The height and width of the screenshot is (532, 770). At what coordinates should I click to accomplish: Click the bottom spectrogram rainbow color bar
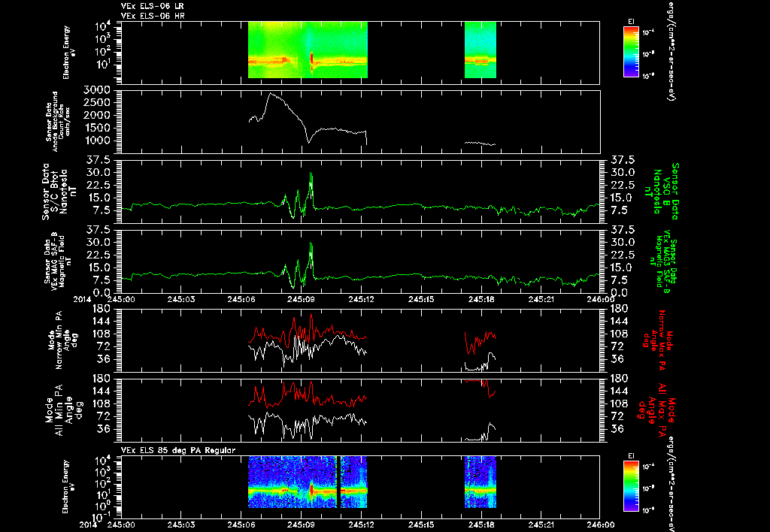(x=631, y=488)
